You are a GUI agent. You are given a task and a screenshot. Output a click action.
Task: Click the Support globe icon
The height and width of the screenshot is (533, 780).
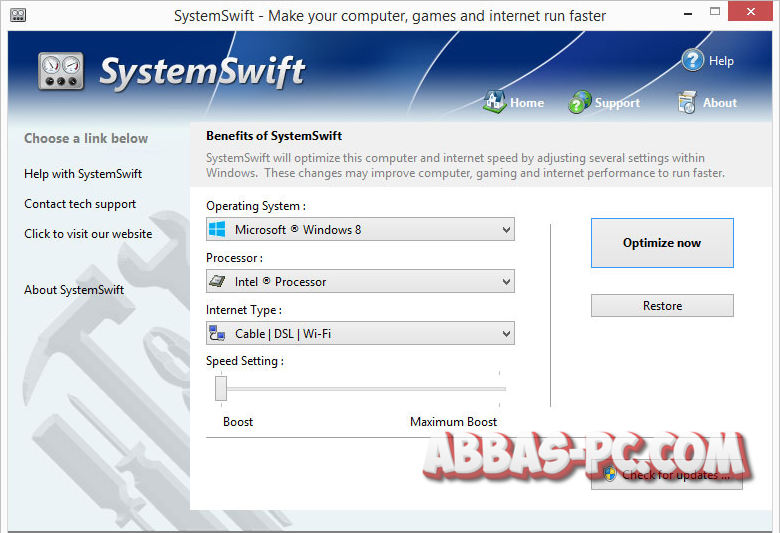[580, 102]
